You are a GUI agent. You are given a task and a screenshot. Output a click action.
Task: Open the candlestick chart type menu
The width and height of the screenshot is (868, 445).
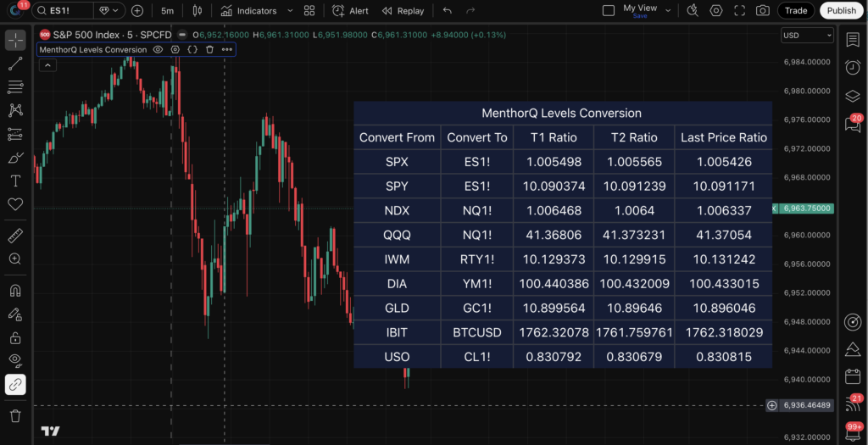click(x=197, y=10)
